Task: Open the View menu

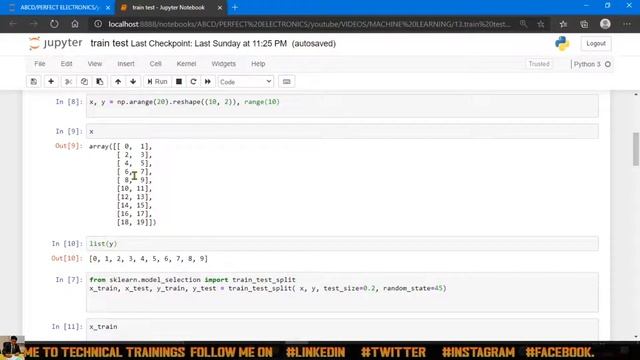Action: pos(95,64)
